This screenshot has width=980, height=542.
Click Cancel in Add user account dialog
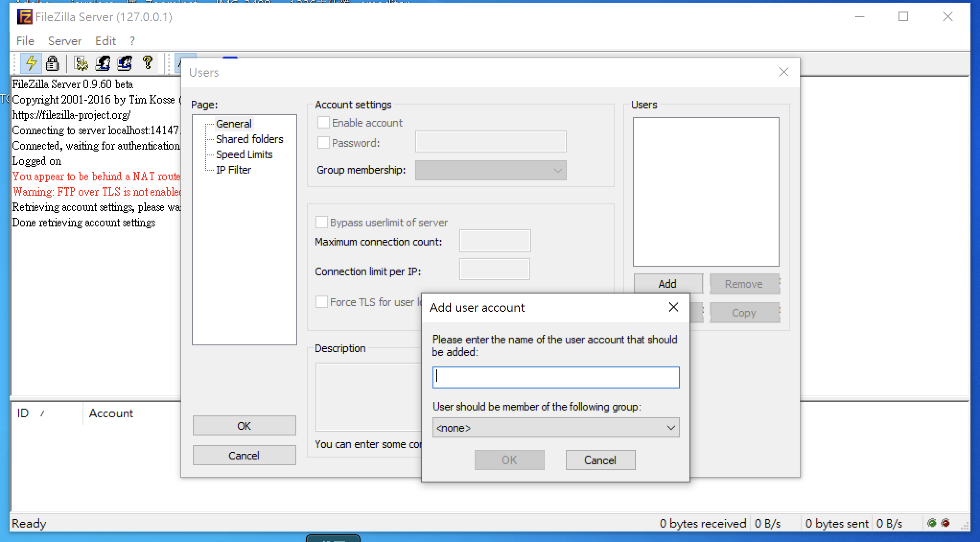(600, 460)
